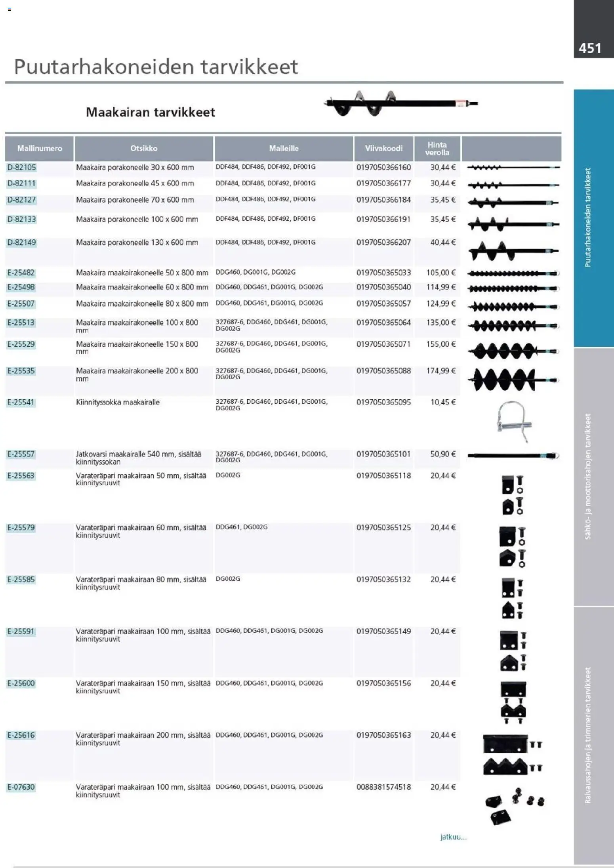Click the E-25541 model number link
The width and height of the screenshot is (614, 868).
click(x=21, y=403)
